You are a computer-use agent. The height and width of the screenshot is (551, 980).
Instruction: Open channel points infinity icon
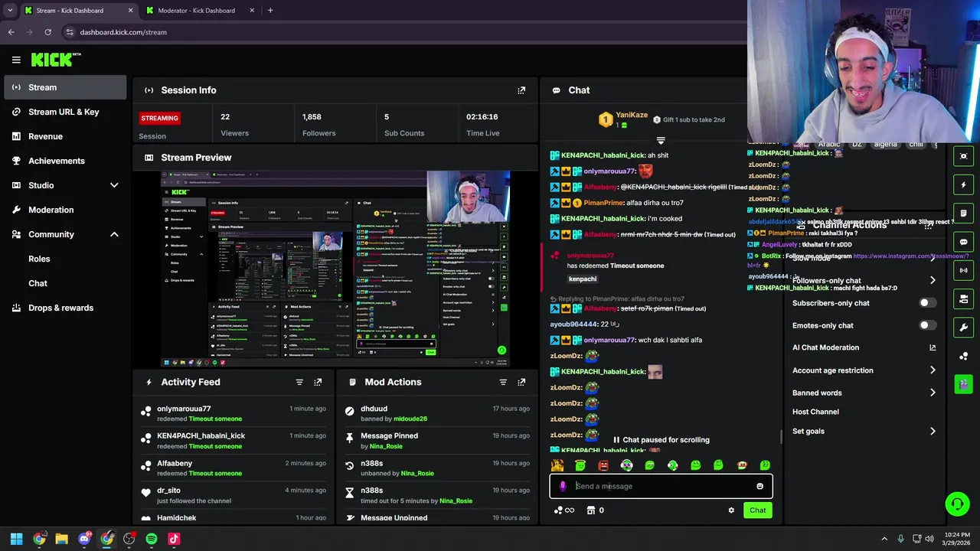click(564, 510)
